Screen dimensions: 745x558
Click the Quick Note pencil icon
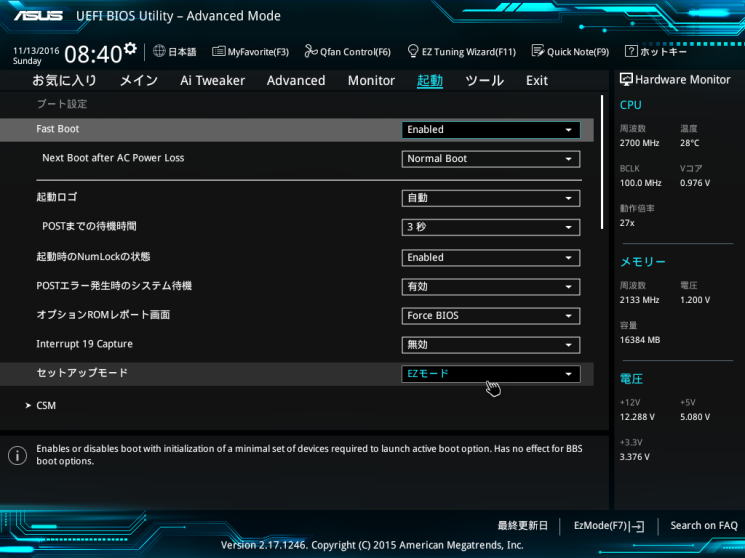click(537, 51)
